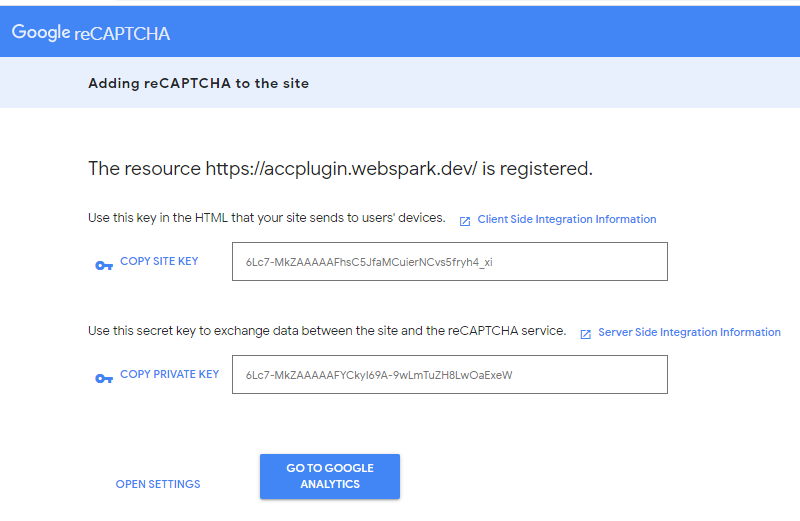Click the words 'The resource' in the heading
Viewport: 800px width, 521px height.
click(x=144, y=168)
